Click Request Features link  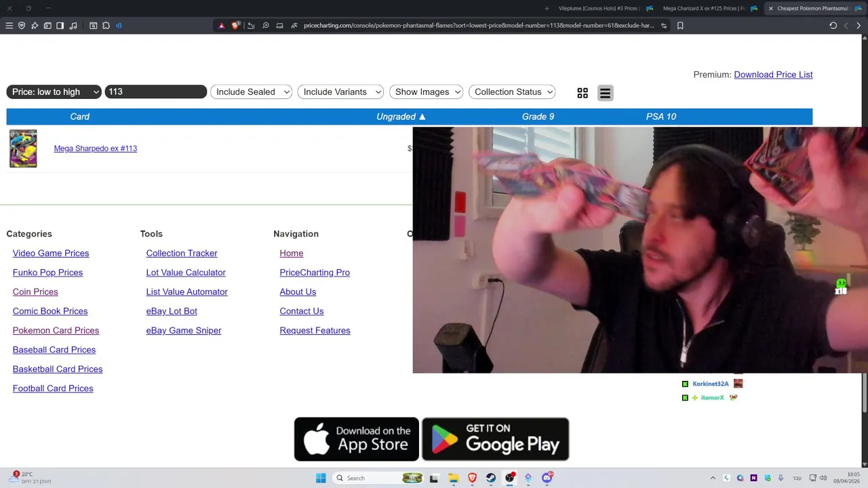pos(315,330)
